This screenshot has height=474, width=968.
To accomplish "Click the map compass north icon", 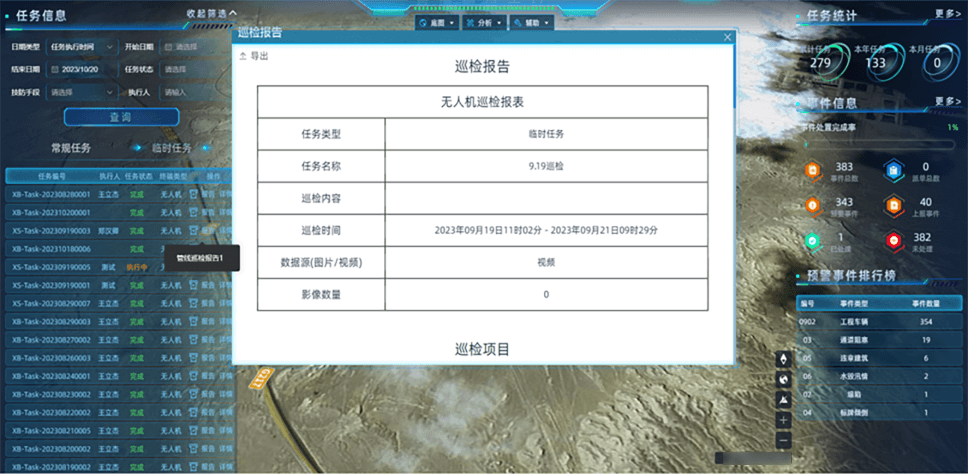I will tap(783, 359).
